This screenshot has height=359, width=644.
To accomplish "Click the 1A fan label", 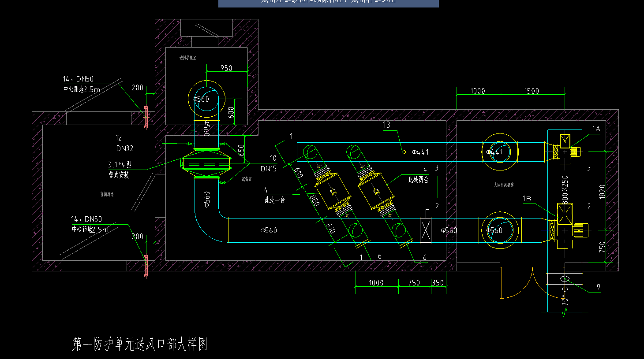I will pos(596,129).
